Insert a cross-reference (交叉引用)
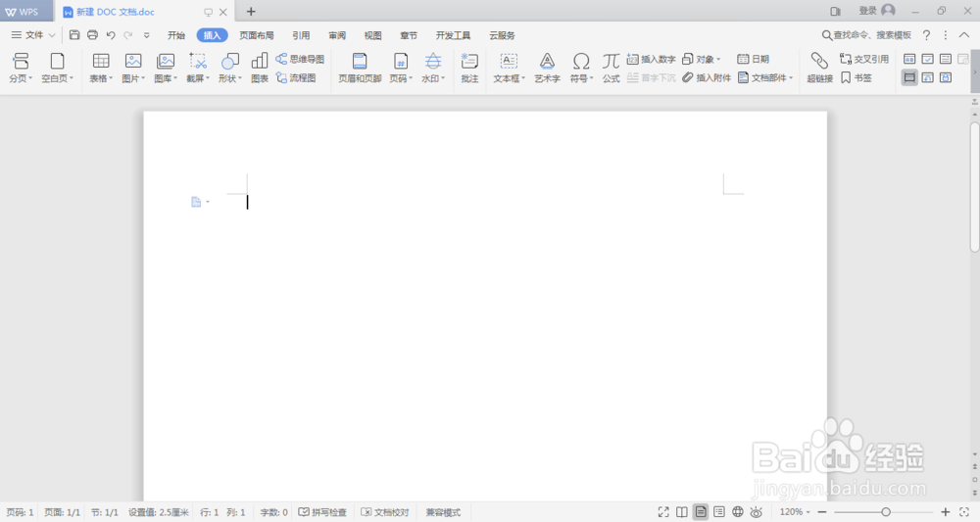This screenshot has height=522, width=980. click(x=863, y=59)
